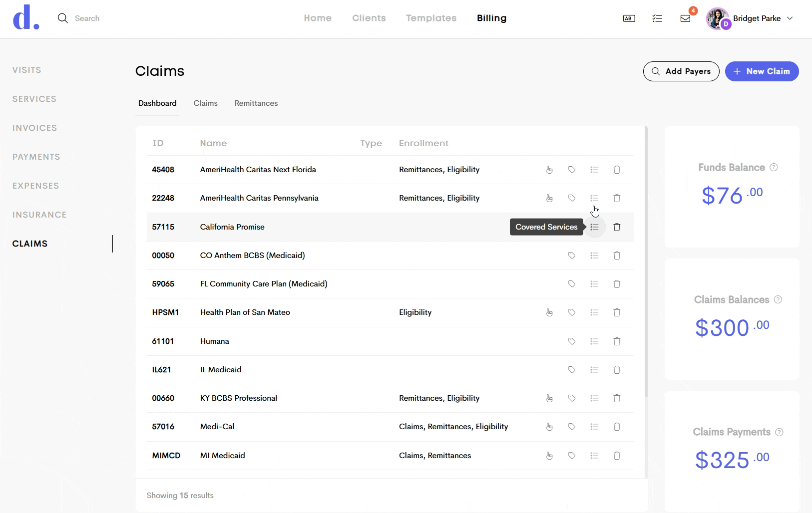The width and height of the screenshot is (812, 513).
Task: Select Claims in the sidebar
Action: point(30,244)
